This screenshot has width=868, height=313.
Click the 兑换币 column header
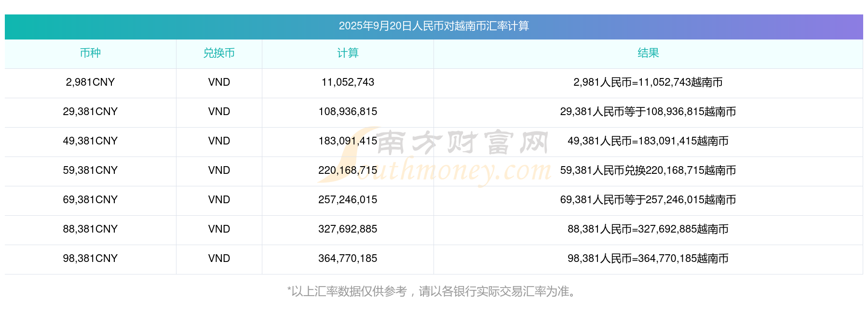pos(219,53)
